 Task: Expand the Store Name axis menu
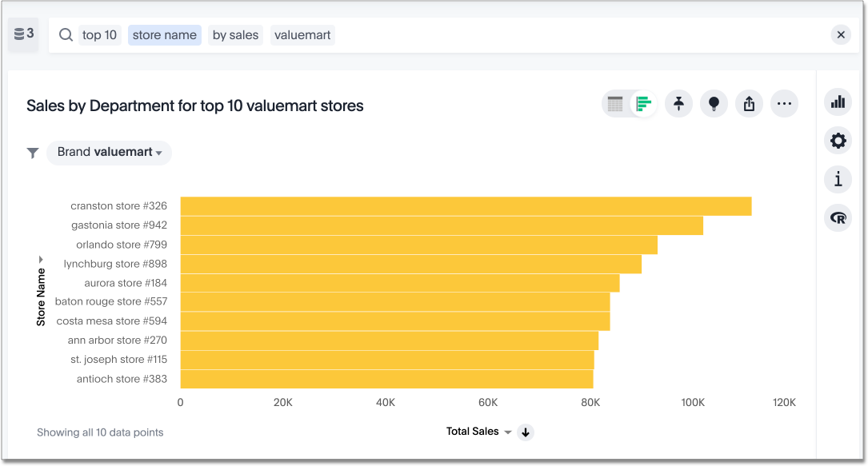pyautogui.click(x=41, y=260)
